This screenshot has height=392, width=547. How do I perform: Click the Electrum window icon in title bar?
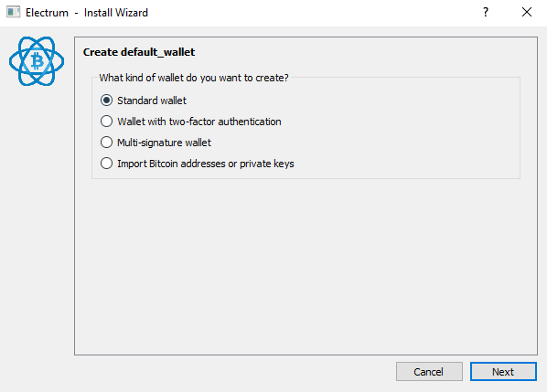(13, 12)
